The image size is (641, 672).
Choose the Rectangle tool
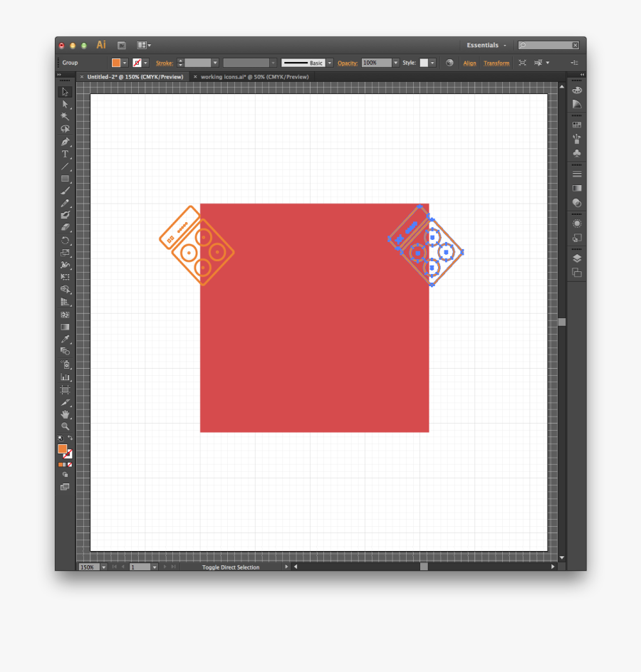[65, 179]
